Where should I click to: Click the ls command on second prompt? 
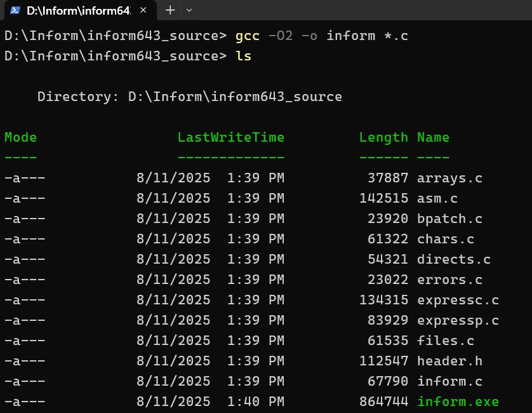pyautogui.click(x=243, y=56)
